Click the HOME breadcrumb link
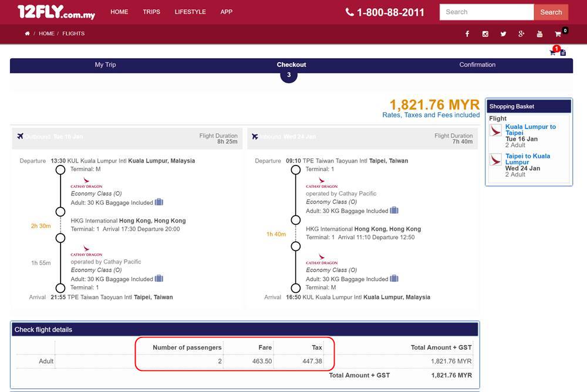This screenshot has width=587, height=392. click(46, 33)
